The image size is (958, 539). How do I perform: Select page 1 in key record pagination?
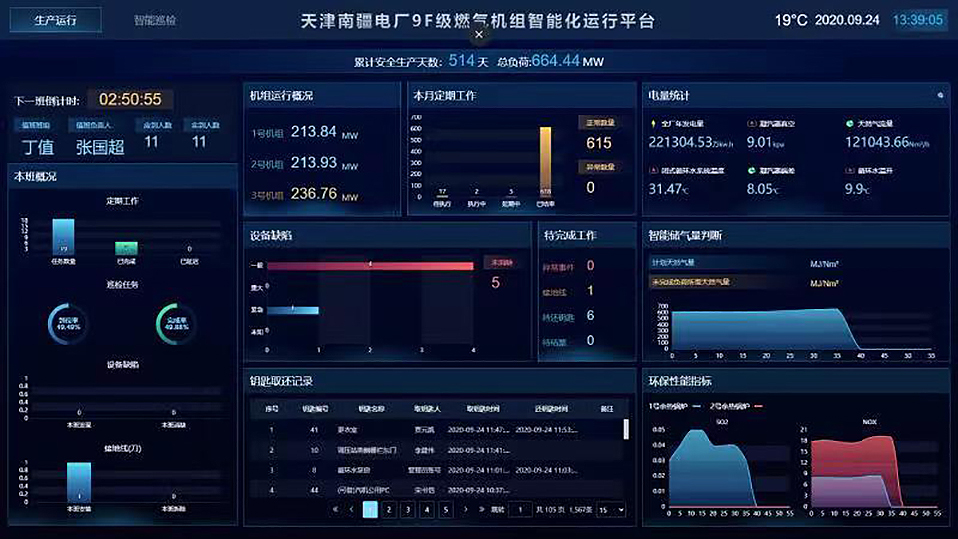(370, 510)
